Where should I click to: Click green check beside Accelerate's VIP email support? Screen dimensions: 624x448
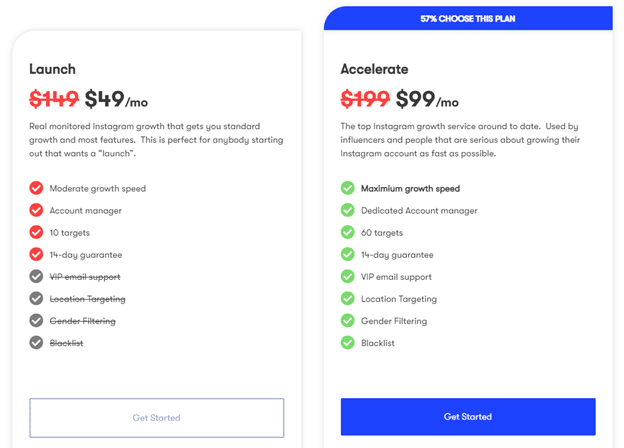click(x=348, y=277)
